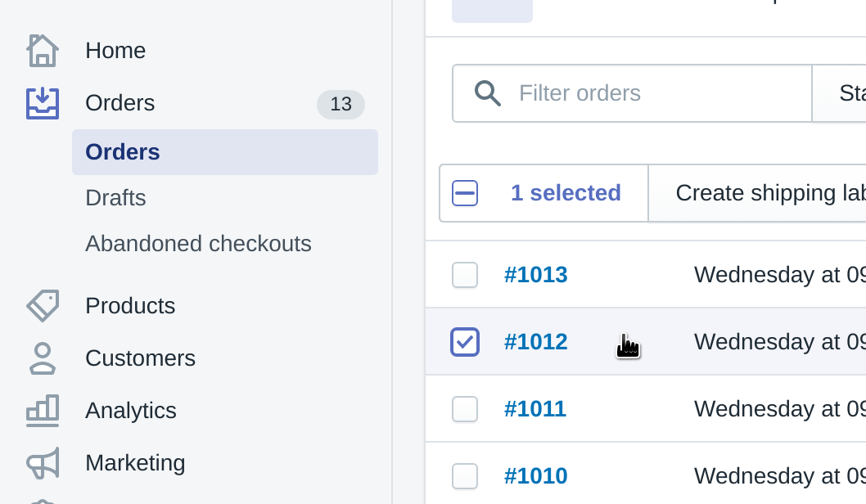Open order #1013
866x504 pixels.
tap(536, 275)
